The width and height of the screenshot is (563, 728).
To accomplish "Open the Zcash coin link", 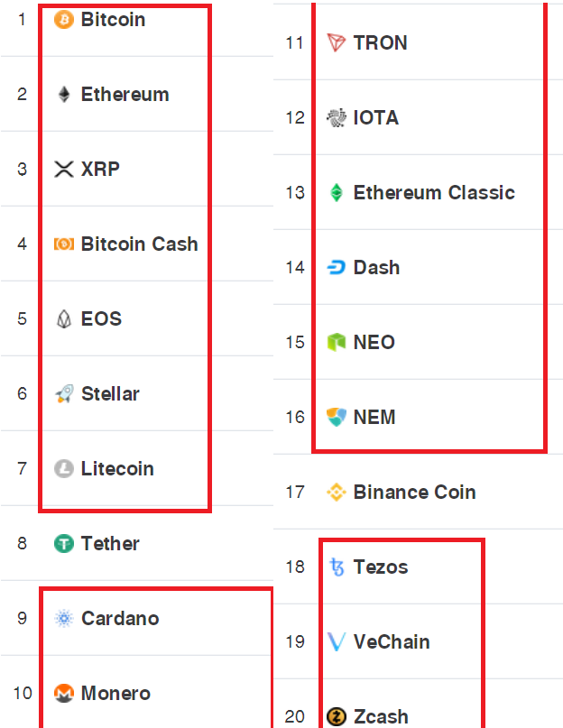I will click(381, 717).
